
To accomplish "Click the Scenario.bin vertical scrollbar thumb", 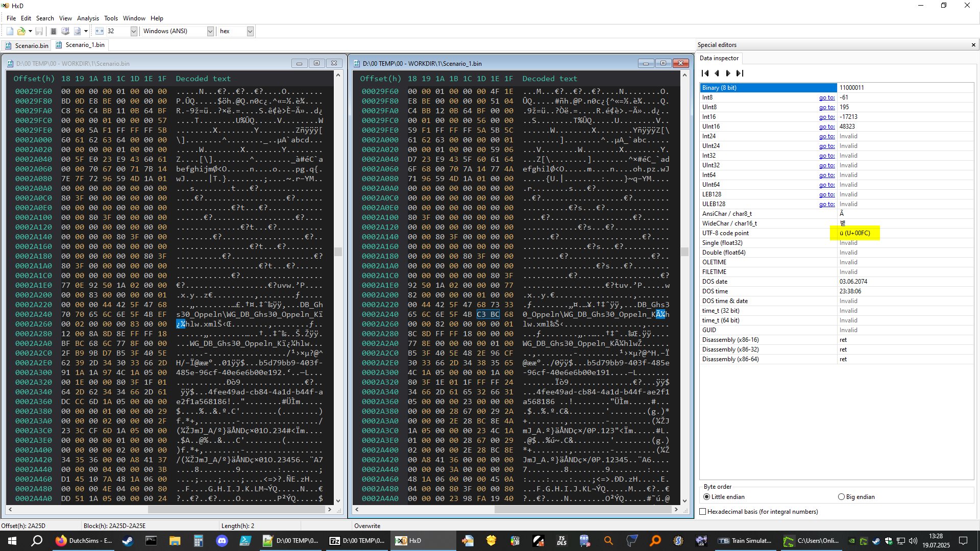I will (x=338, y=252).
